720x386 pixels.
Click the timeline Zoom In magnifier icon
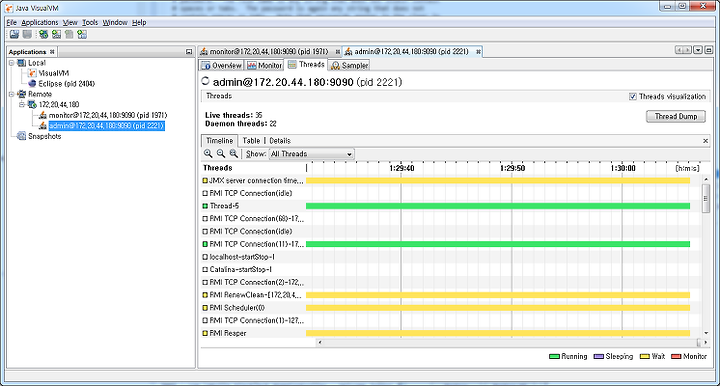click(x=208, y=154)
